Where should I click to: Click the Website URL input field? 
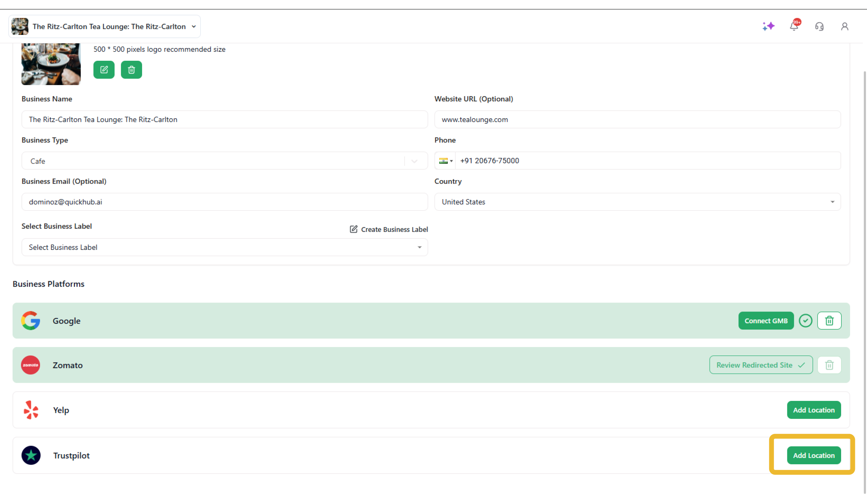(637, 119)
